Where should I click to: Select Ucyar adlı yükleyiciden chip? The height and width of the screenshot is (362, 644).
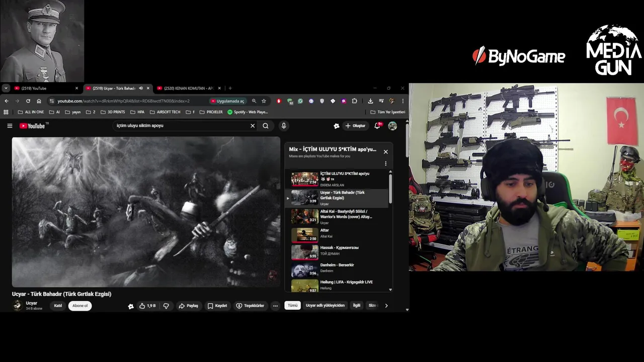click(325, 305)
